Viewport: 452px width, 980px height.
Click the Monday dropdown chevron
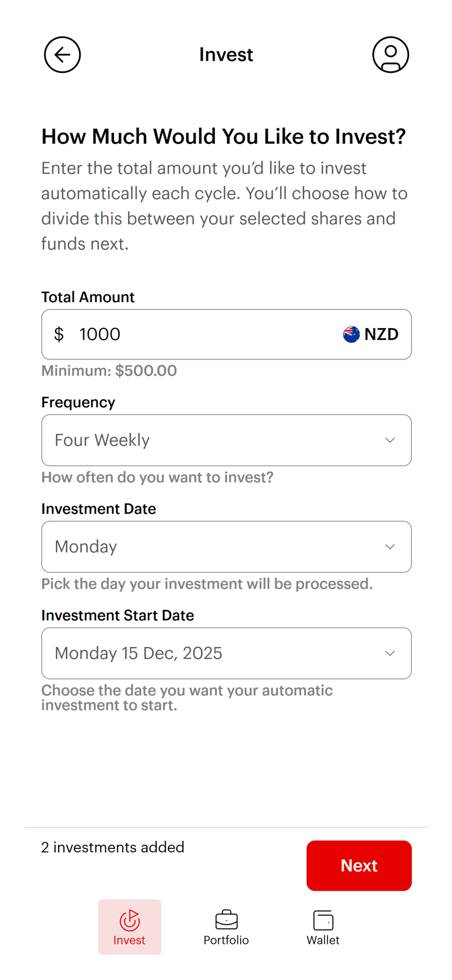390,547
